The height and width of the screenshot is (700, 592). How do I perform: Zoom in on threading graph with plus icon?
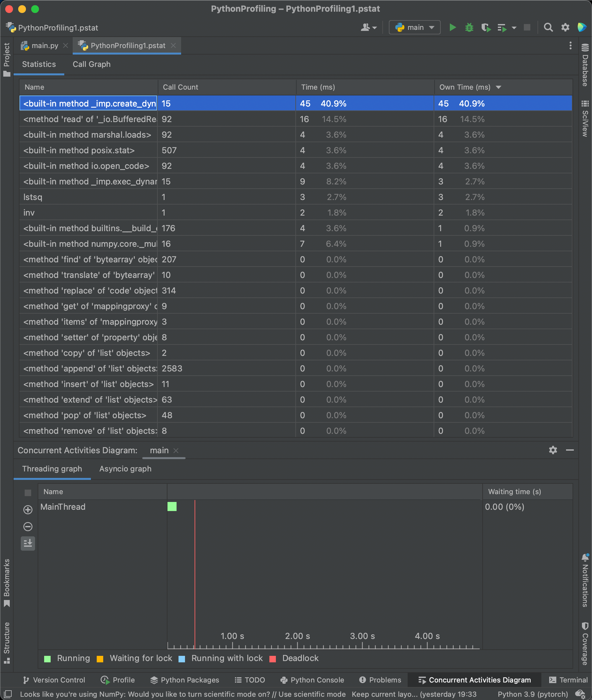28,510
